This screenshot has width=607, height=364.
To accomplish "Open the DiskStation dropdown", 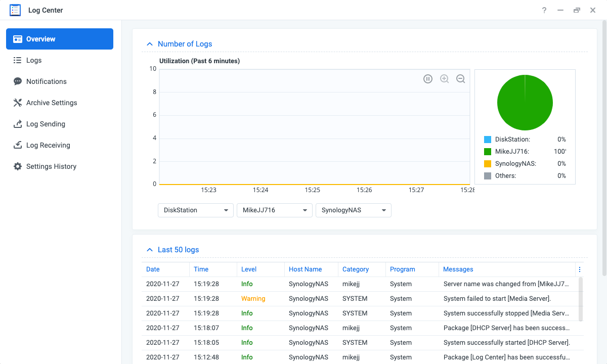I will pos(196,210).
